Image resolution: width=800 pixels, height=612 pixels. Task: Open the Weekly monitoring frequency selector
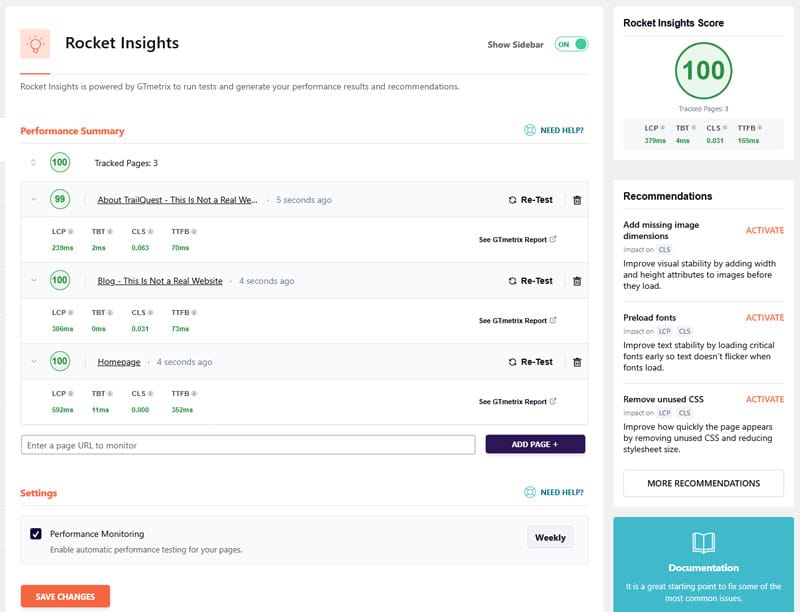point(550,537)
